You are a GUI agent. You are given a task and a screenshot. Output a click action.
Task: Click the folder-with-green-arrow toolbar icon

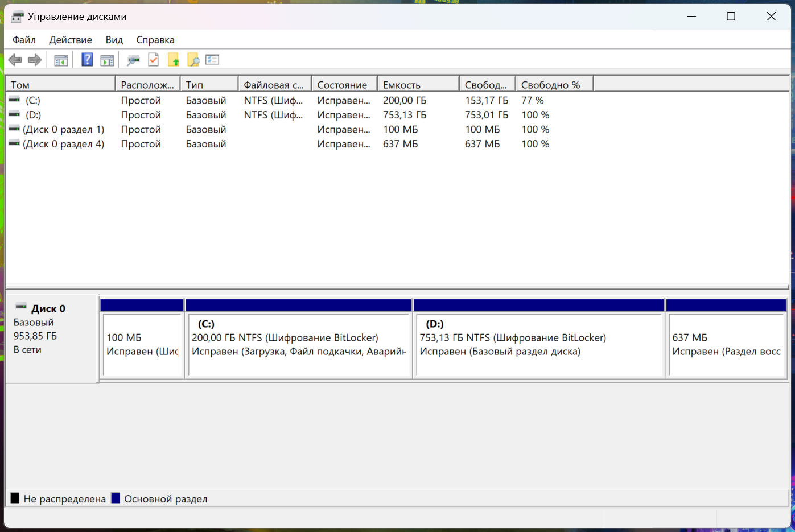[174, 60]
